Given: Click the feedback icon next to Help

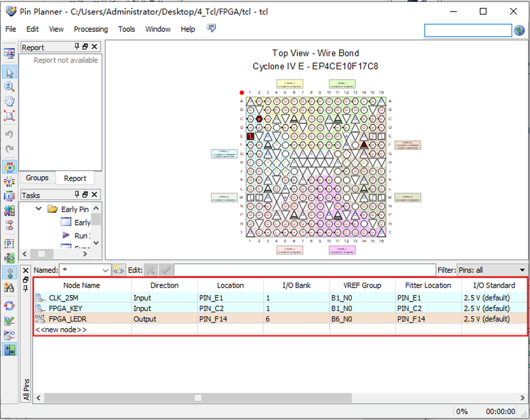Looking at the screenshot, I should (x=211, y=29).
